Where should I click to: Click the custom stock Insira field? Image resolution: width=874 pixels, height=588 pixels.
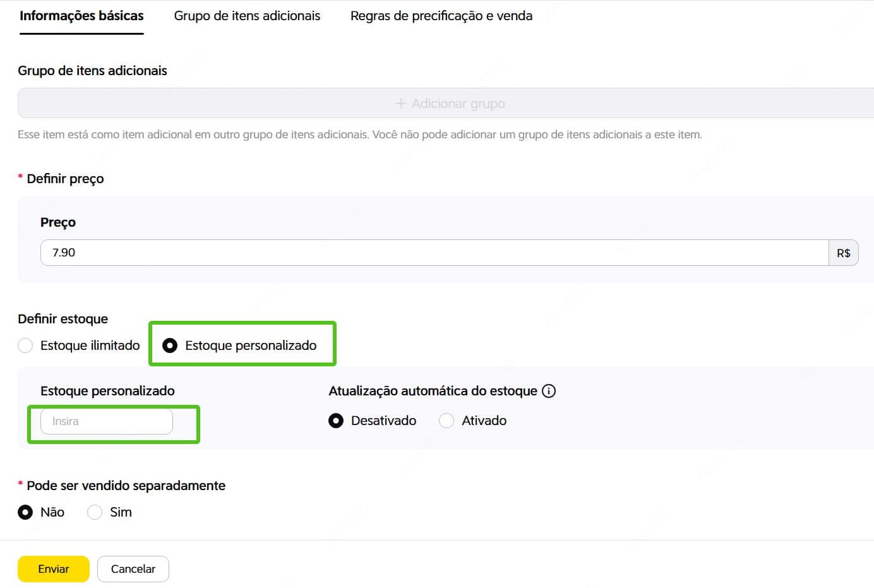point(107,421)
